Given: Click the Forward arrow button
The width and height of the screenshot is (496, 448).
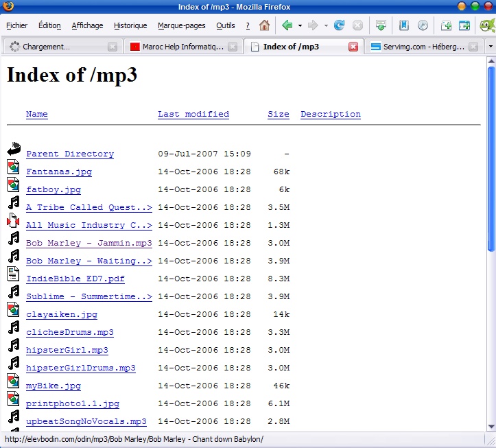Looking at the screenshot, I should click(x=313, y=25).
